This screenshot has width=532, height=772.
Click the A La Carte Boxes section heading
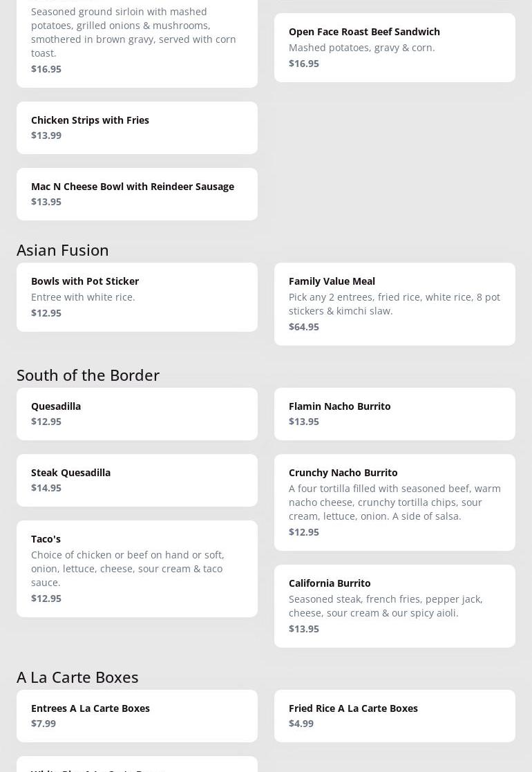[x=77, y=677]
